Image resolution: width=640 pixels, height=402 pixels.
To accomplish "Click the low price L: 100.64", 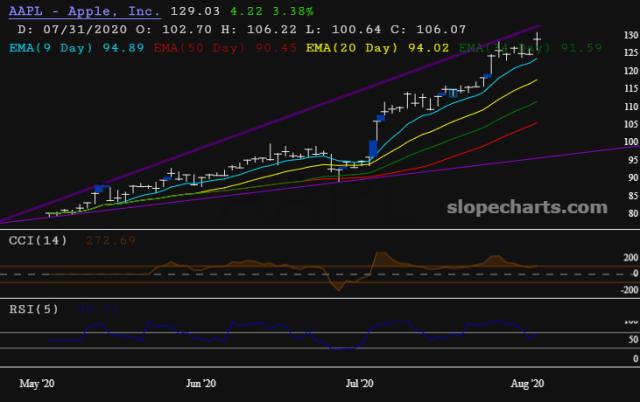I will tap(344, 29).
